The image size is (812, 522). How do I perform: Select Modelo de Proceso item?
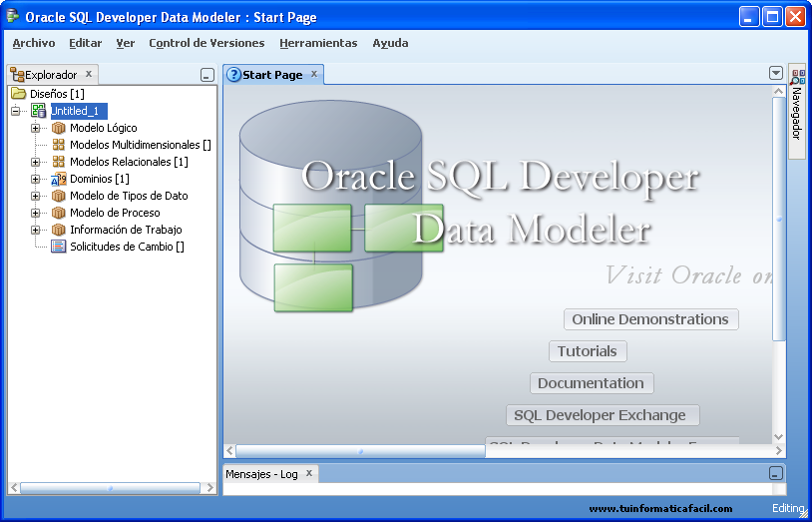(115, 213)
